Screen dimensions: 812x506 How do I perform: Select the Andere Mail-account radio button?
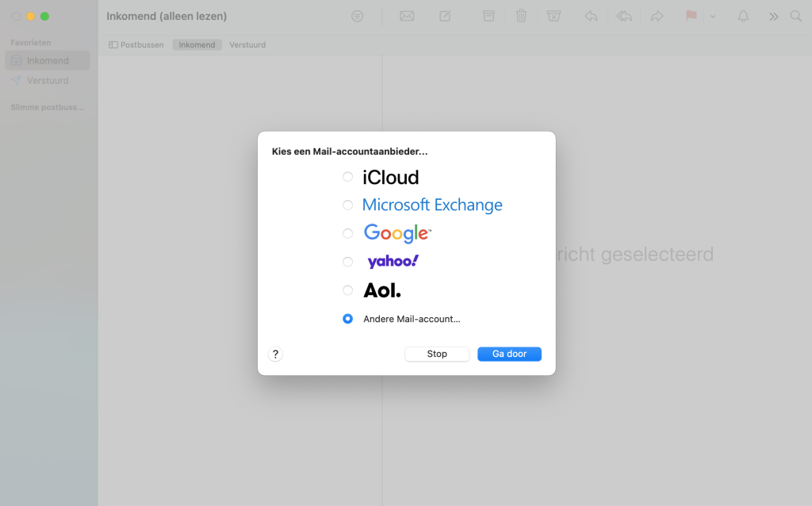click(x=347, y=319)
